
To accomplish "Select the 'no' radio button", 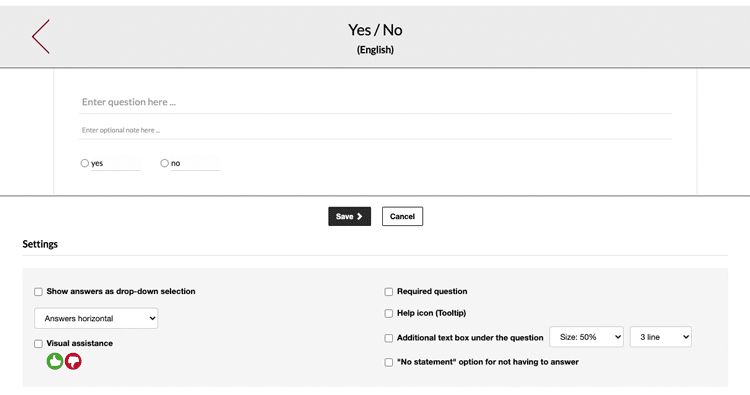I will [x=165, y=163].
